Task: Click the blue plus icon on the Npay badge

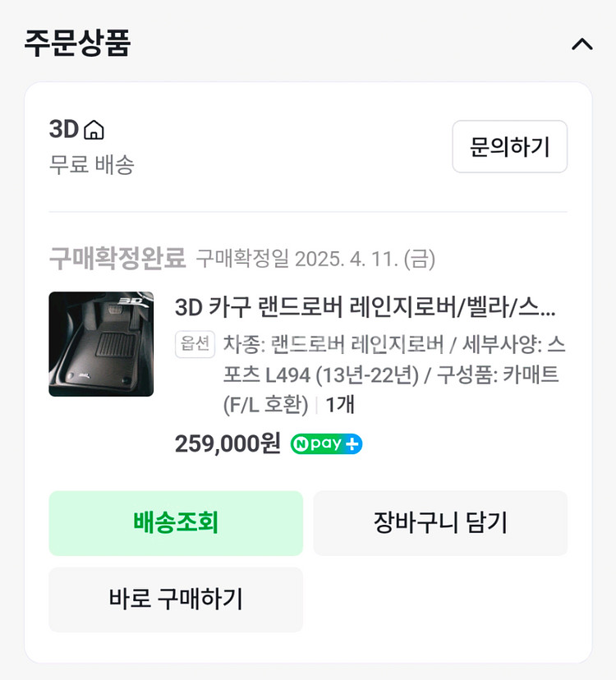Action: (x=352, y=445)
